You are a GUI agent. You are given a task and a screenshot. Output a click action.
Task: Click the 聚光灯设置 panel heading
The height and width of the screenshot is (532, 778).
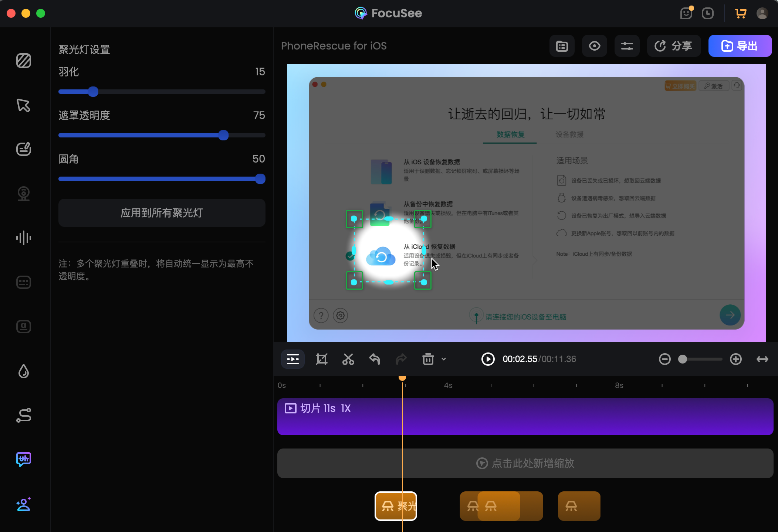click(x=84, y=50)
